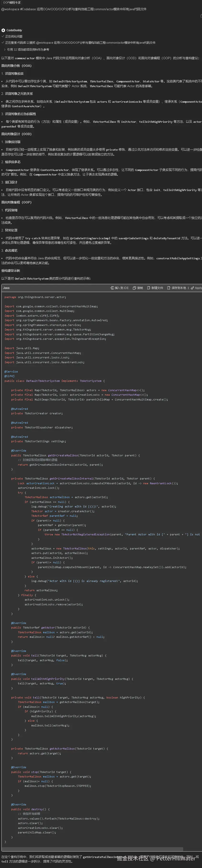The image size is (202, 868).
Task: Click the heading 1. 识别对象和类
Action: (x=12, y=74)
